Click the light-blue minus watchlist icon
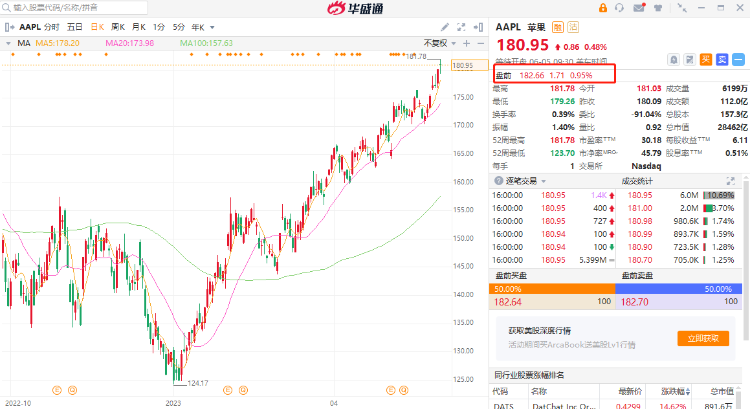This screenshot has height=409, width=750. coord(738,60)
